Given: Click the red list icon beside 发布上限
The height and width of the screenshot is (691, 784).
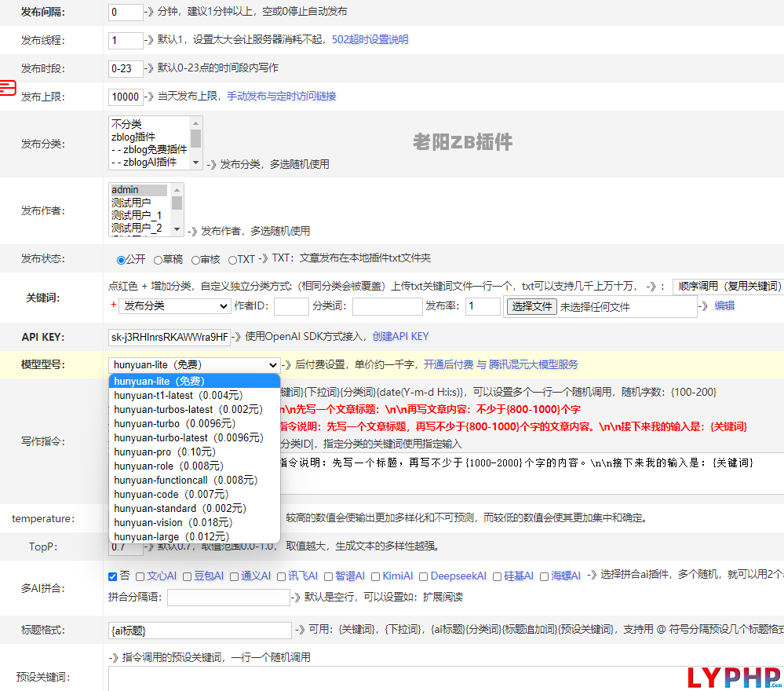Looking at the screenshot, I should pos(8,88).
